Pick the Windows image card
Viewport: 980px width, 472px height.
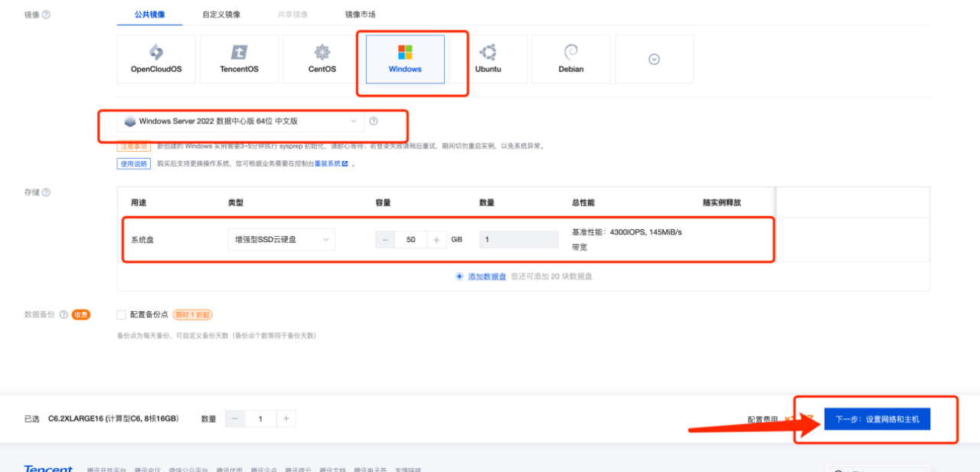(405, 59)
